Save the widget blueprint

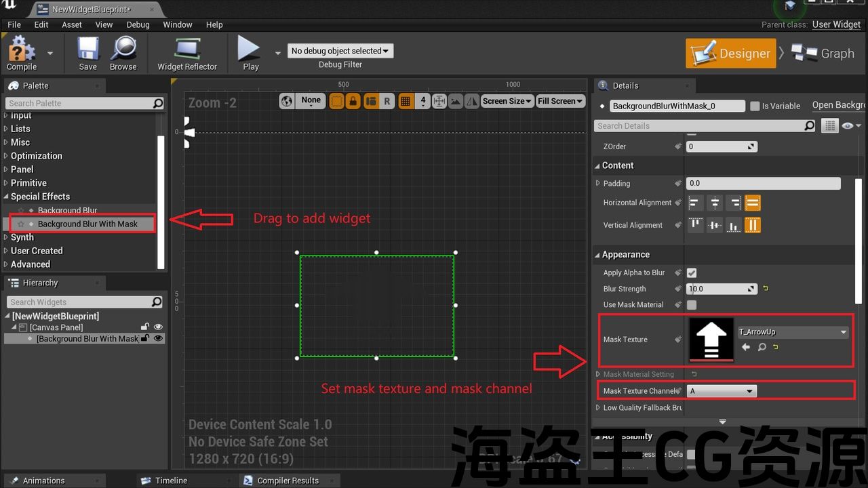click(x=87, y=52)
